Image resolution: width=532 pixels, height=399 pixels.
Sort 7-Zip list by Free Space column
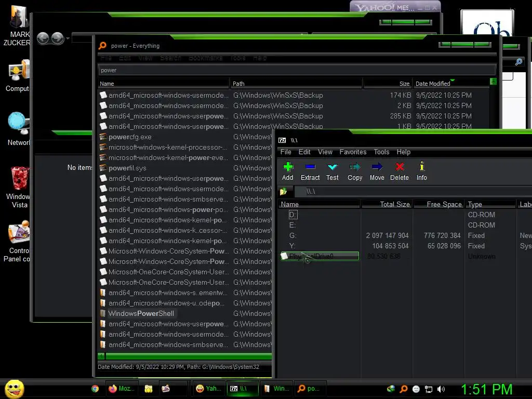[438, 204]
